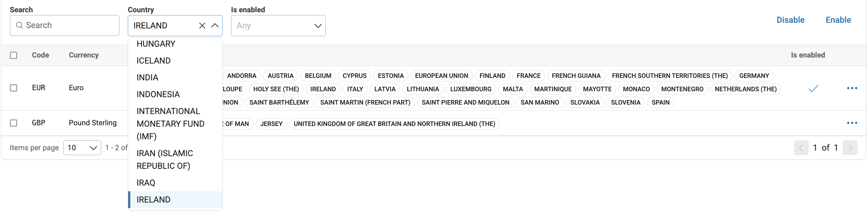Go to the next page
This screenshot has width=868, height=219.
(850, 148)
